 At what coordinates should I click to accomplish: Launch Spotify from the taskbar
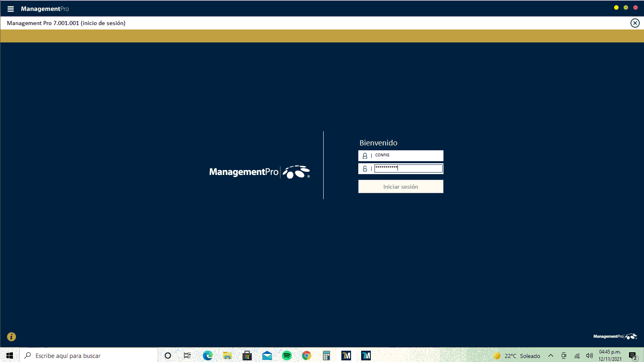[x=287, y=356]
